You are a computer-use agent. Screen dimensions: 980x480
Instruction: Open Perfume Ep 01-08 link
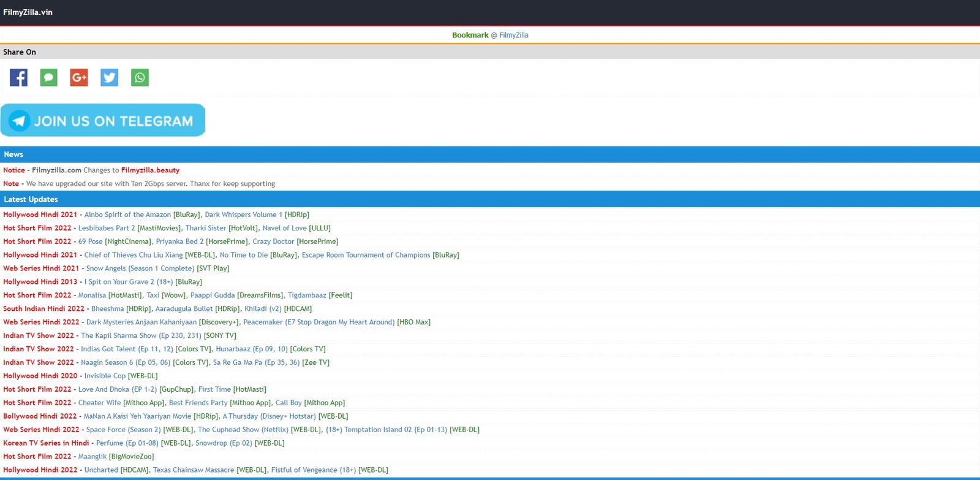coord(127,444)
